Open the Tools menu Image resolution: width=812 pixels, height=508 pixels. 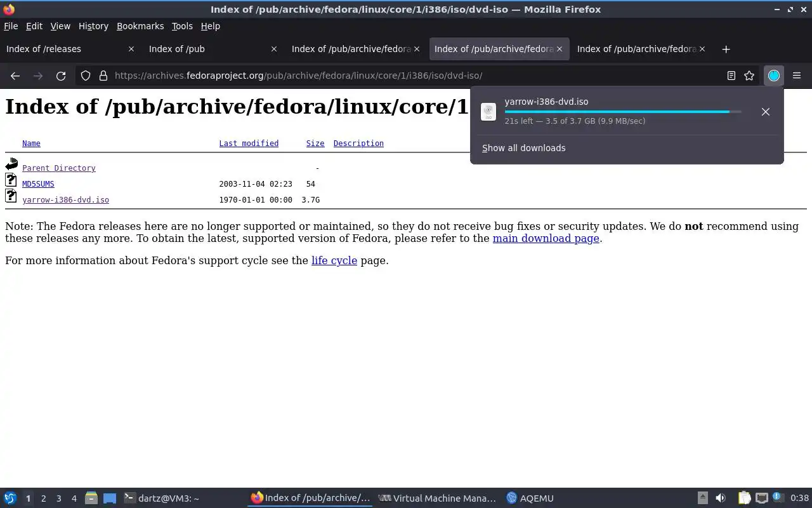click(x=182, y=26)
